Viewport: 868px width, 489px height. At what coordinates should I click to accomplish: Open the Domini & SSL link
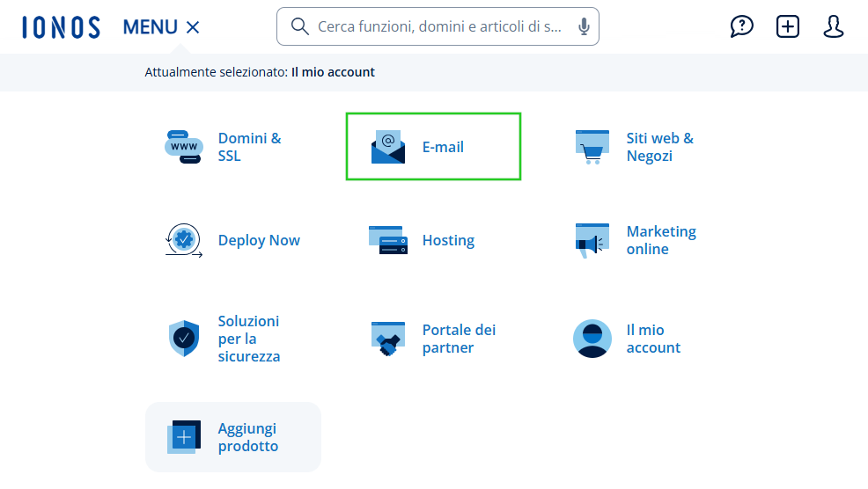click(x=250, y=147)
